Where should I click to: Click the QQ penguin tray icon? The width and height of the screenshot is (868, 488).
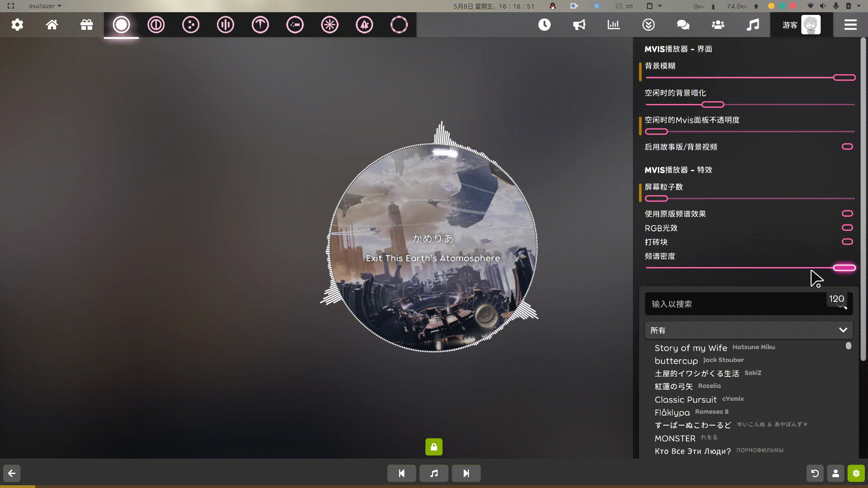[552, 6]
